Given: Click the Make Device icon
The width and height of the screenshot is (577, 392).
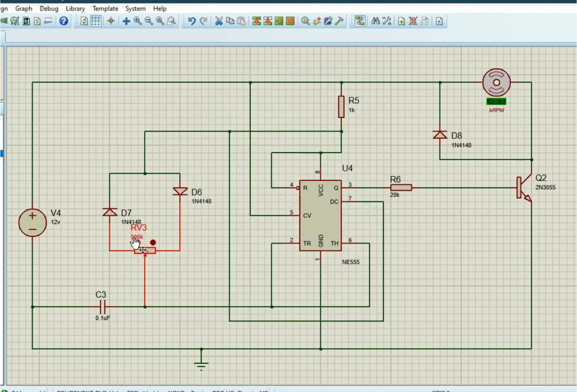Looking at the screenshot, I should pos(317,21).
